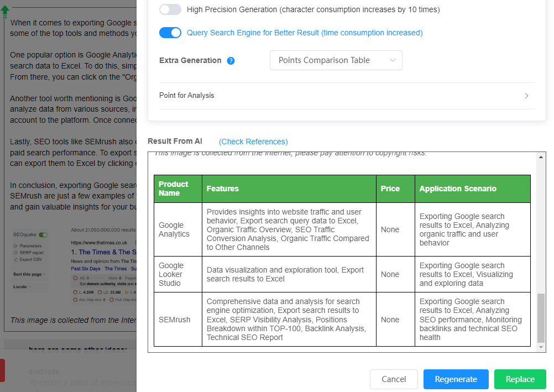Click the Application Scenario column header

click(x=473, y=189)
